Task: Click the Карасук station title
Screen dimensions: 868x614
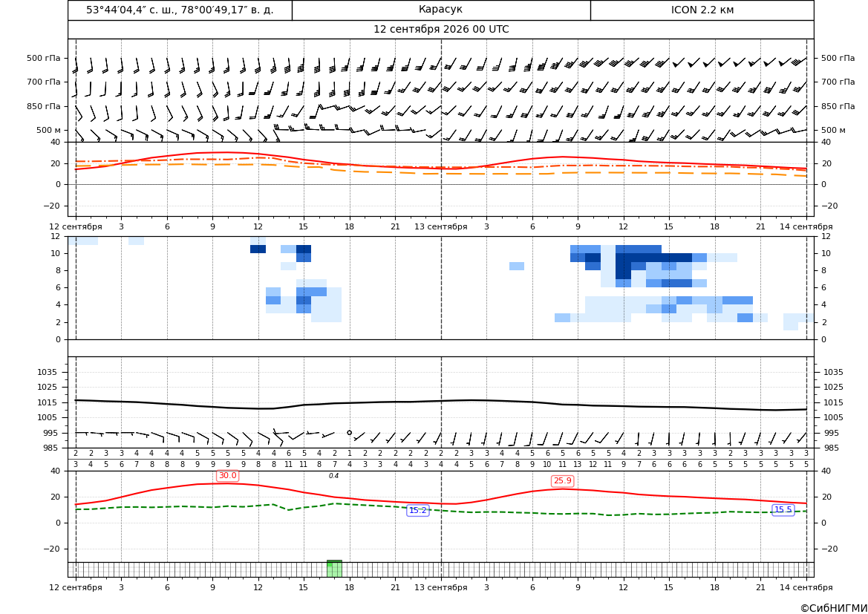Action: [x=440, y=10]
